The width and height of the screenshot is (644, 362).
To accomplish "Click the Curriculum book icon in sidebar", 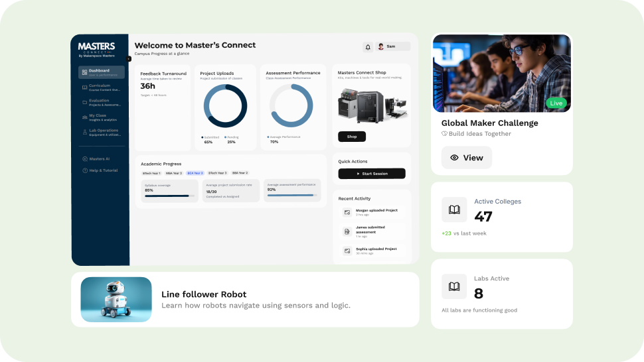I will point(84,88).
